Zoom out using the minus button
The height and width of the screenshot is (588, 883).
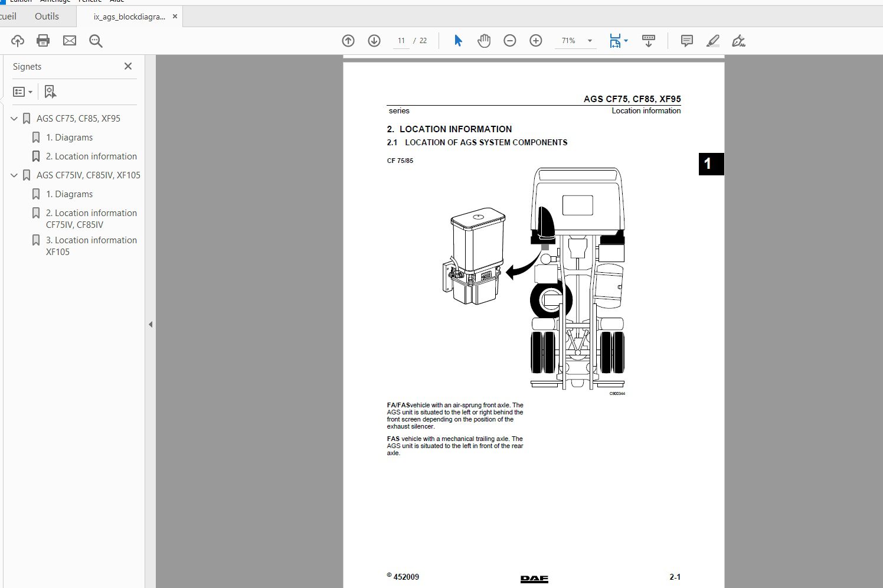pos(510,41)
